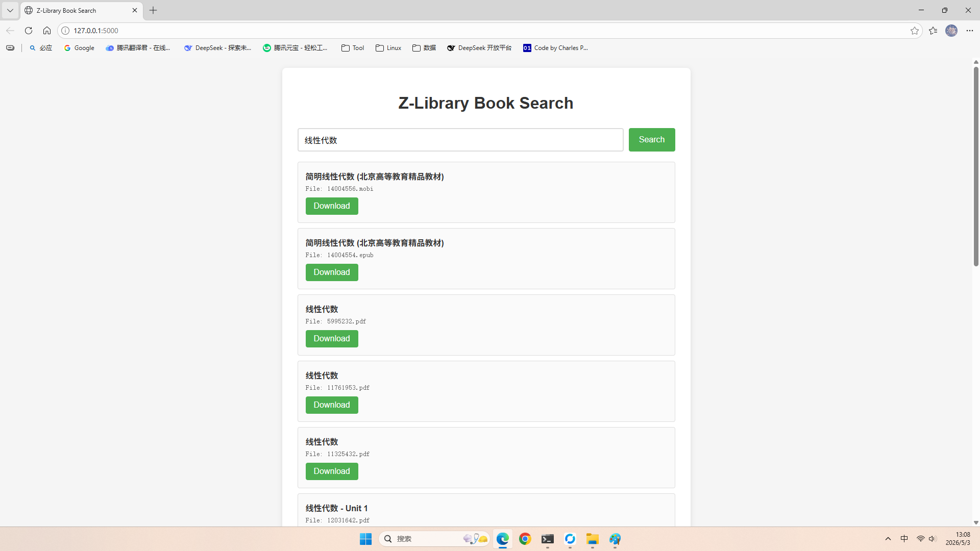Open Wi-Fi network settings in tray
This screenshot has height=551, width=980.
921,539
